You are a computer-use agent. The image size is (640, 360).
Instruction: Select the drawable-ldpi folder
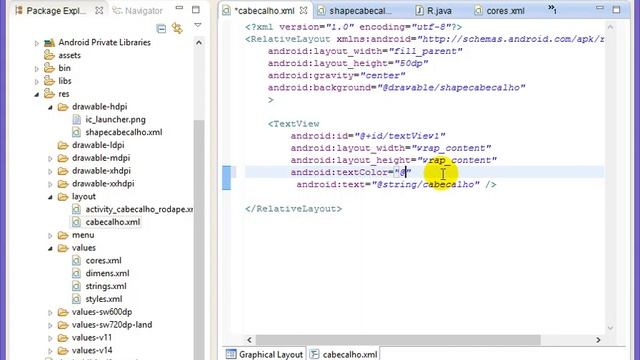coord(98,145)
